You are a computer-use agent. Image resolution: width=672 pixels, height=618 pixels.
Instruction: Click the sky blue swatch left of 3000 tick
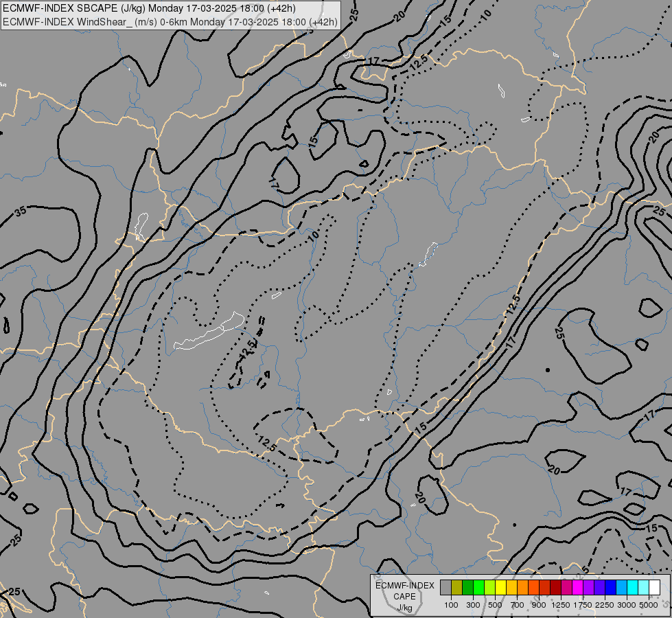[x=622, y=588]
